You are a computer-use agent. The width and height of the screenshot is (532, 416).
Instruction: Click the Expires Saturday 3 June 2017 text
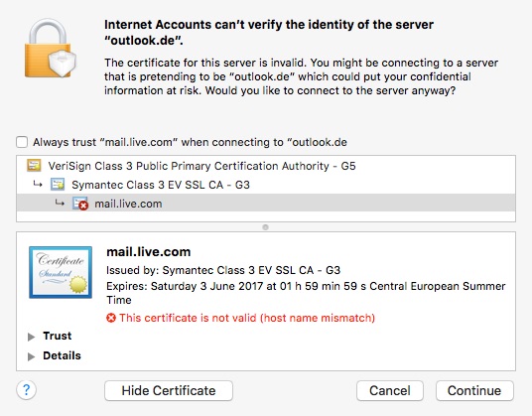point(306,293)
